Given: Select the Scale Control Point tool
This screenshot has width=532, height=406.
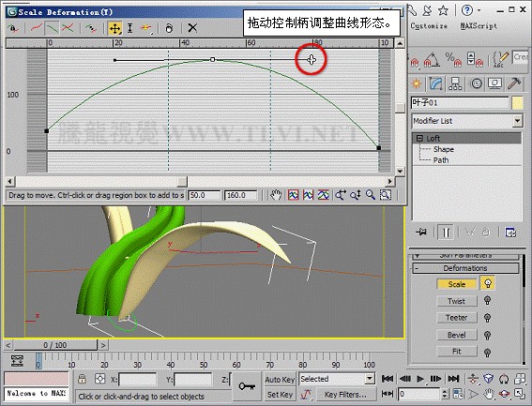Looking at the screenshot, I should [x=129, y=28].
